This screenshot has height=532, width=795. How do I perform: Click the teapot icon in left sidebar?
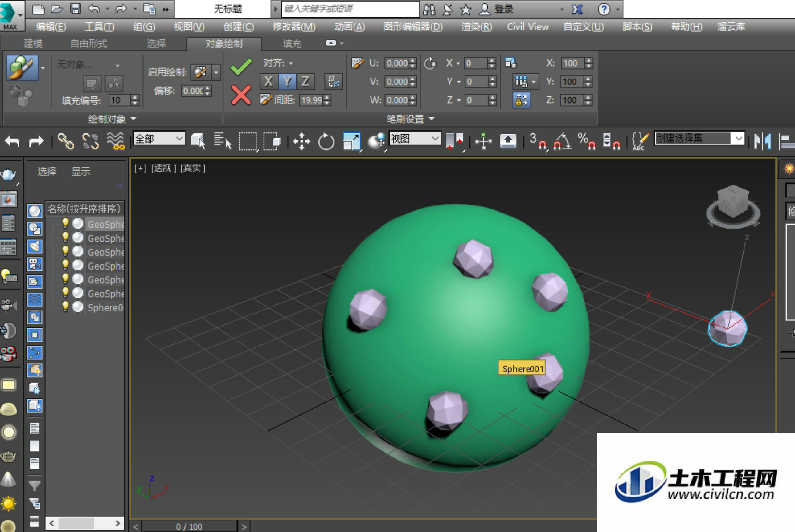pos(8,175)
